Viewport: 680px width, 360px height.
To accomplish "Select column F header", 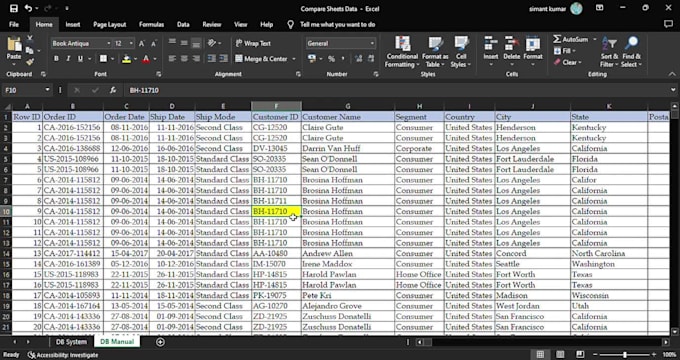I will 276,106.
